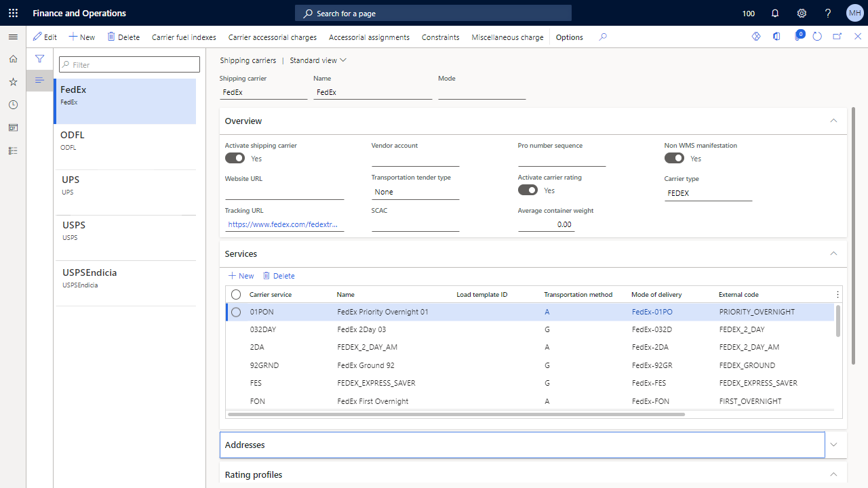The height and width of the screenshot is (488, 868).
Task: Open the Carrier type field FEDEX
Action: coord(709,193)
